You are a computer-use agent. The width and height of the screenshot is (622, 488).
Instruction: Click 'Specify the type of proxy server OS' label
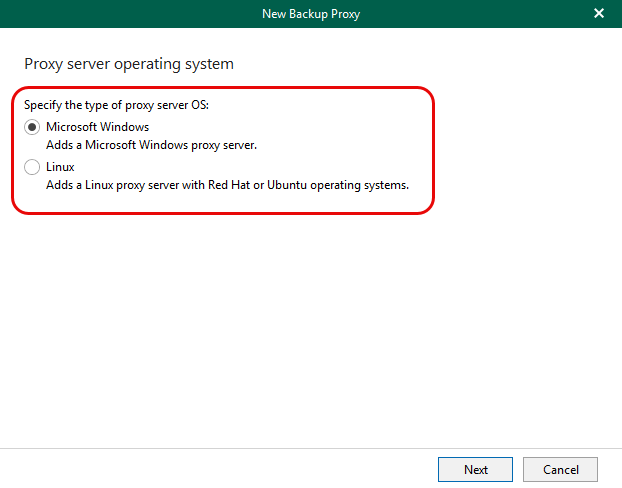point(116,106)
